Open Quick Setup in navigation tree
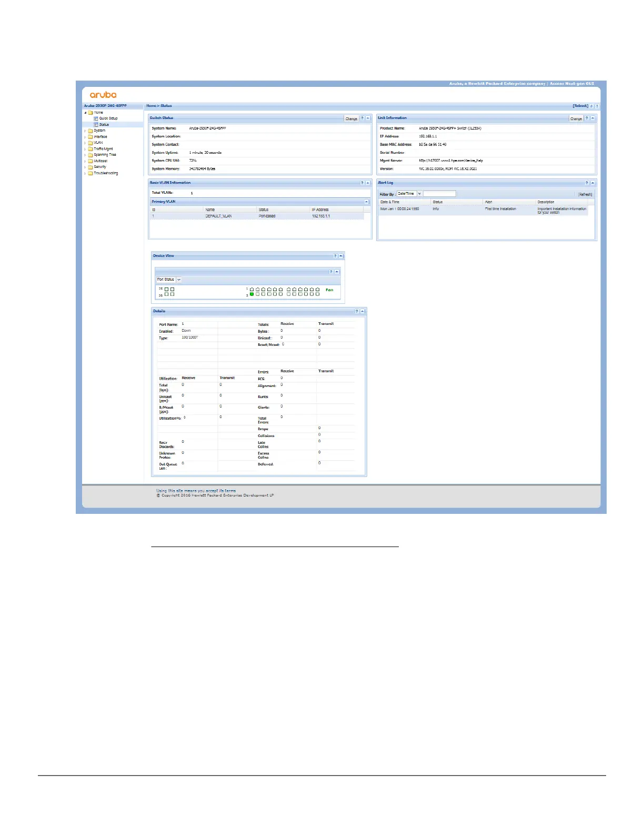The image size is (644, 834). pos(108,118)
